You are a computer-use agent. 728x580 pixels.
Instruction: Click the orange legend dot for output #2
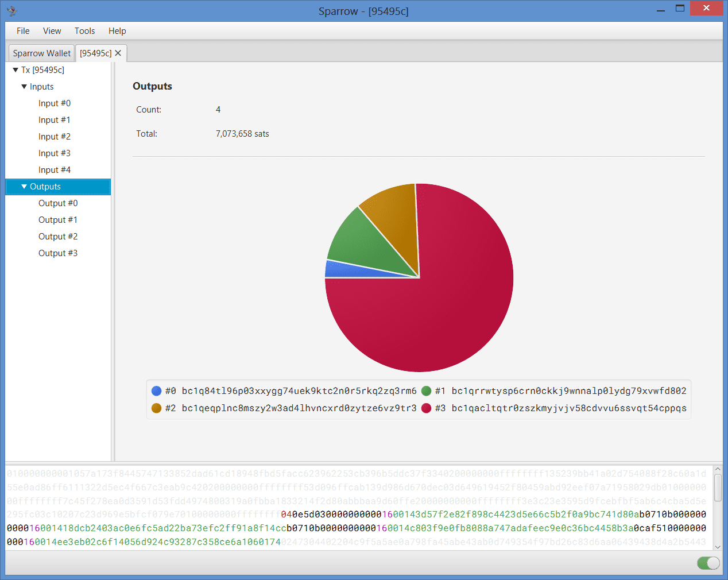click(156, 408)
